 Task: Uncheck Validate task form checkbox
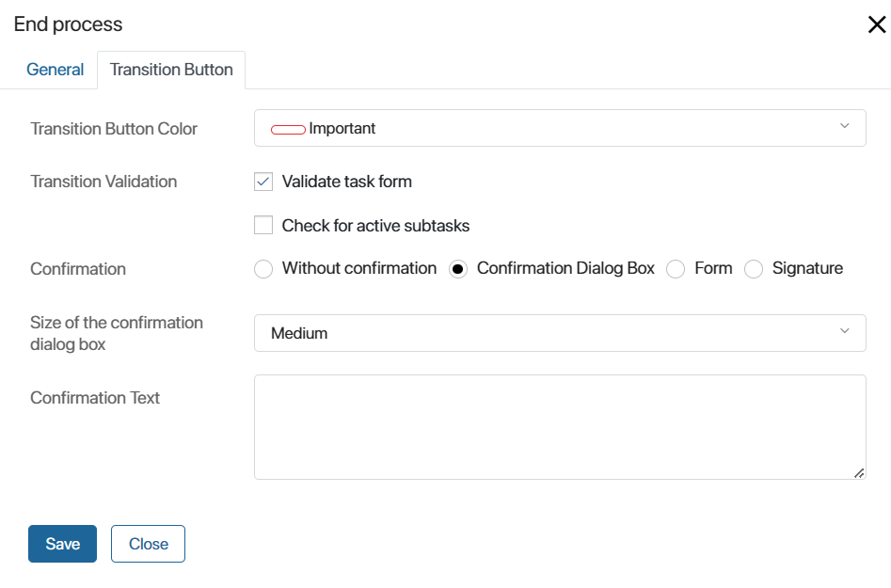[x=263, y=182]
